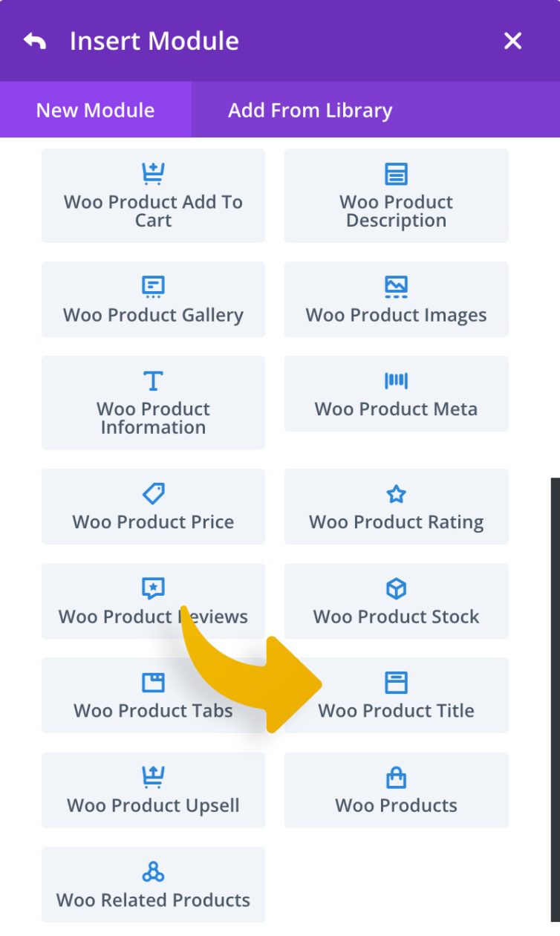Select the Woo Product Price tag icon
The width and height of the screenshot is (560, 936).
[153, 493]
